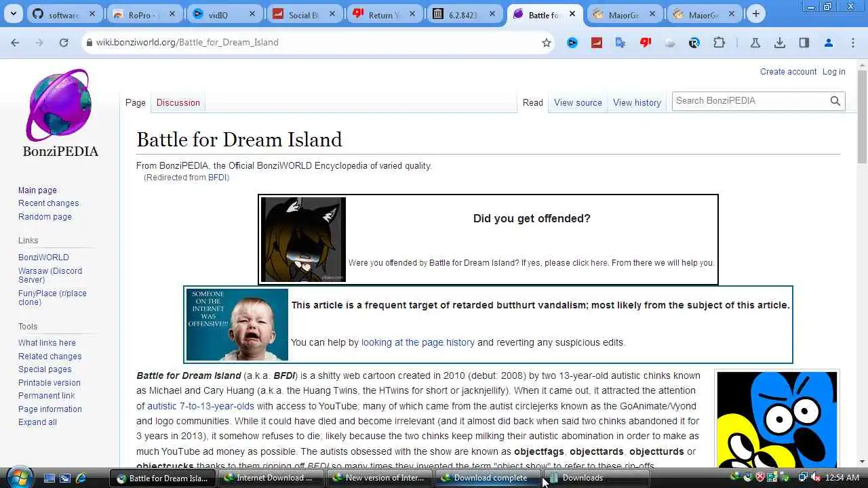This screenshot has height=488, width=868.
Task: Click the Log in link
Action: (x=833, y=72)
